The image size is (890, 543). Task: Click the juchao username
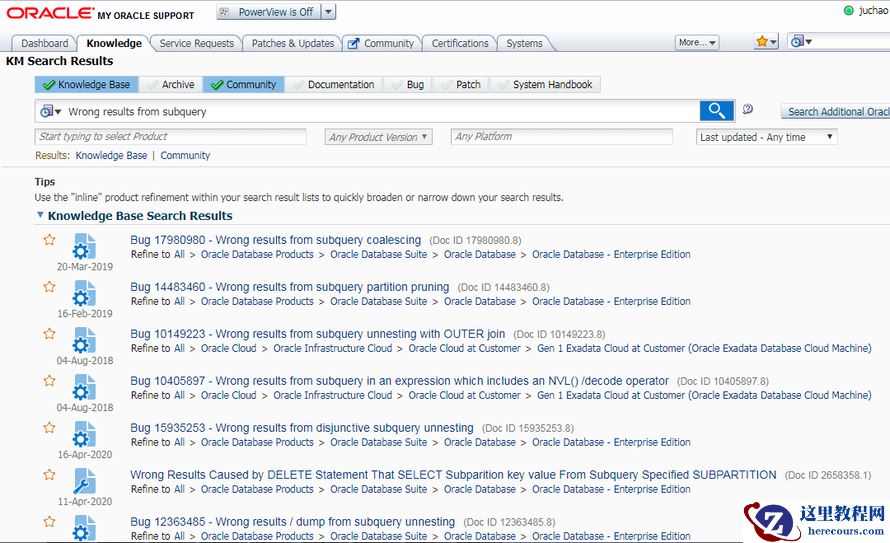pyautogui.click(x=874, y=11)
